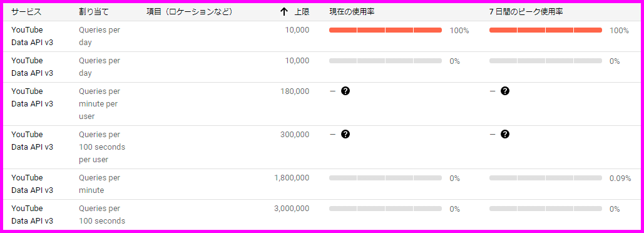The height and width of the screenshot is (233, 644).
Task: Click help icon under 現在の使用率 for 300,000 row
Action: pyautogui.click(x=345, y=134)
